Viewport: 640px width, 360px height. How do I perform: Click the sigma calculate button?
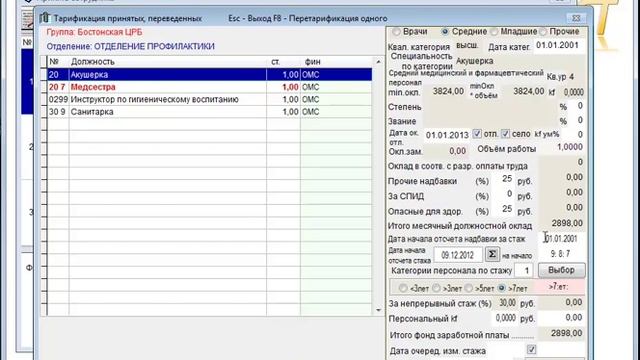(x=492, y=254)
